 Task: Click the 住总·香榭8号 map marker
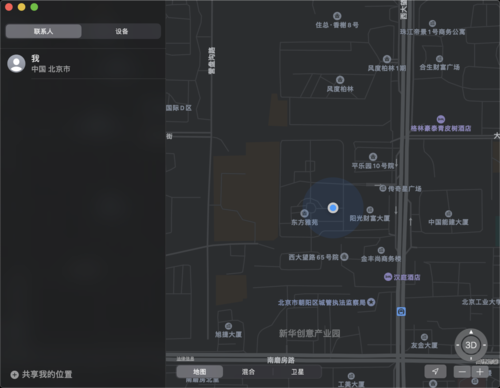(337, 16)
